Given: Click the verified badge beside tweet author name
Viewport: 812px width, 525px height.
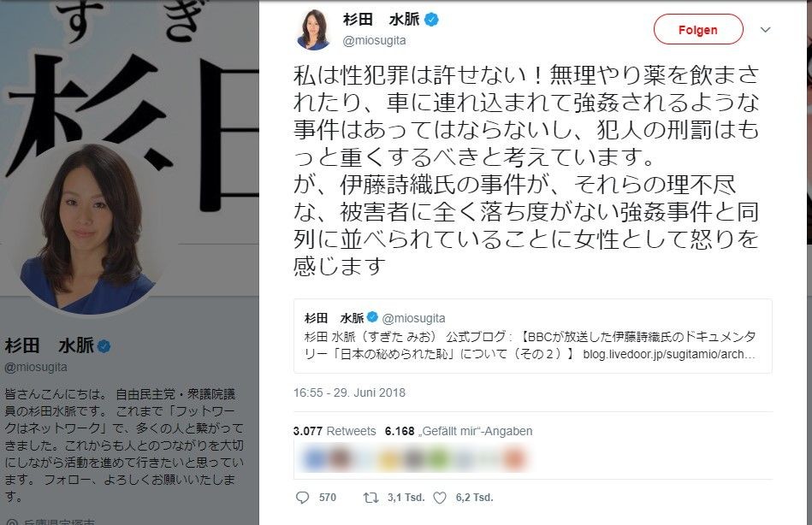Looking at the screenshot, I should coord(431,20).
